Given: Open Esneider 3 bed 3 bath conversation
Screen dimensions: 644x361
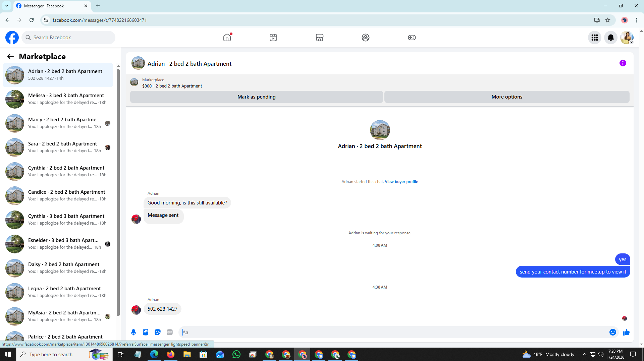Looking at the screenshot, I should [x=58, y=244].
